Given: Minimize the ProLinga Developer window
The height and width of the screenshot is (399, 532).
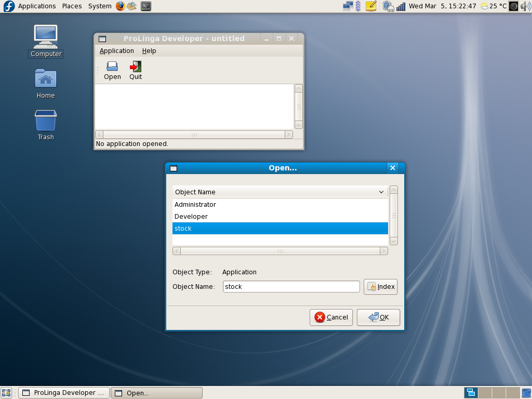Looking at the screenshot, I should pos(267,38).
